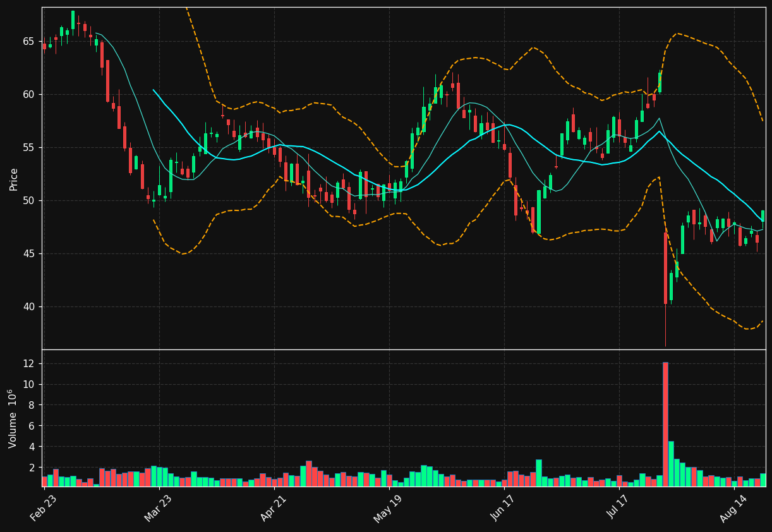Click the Jul 17 date label

(x=617, y=509)
